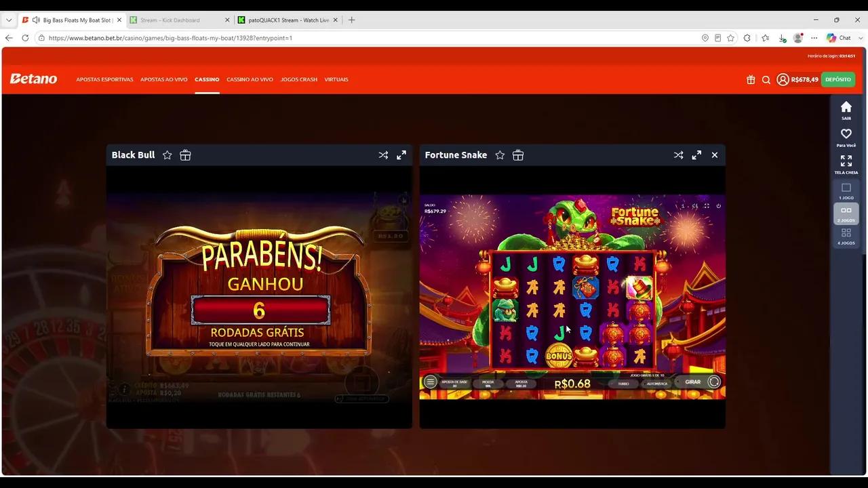The height and width of the screenshot is (488, 868).
Task: Open browser settings and more menu
Action: [814, 38]
